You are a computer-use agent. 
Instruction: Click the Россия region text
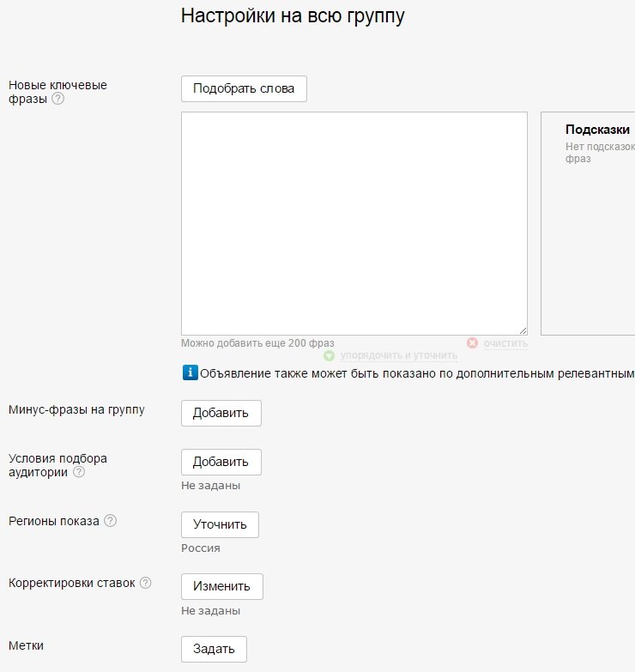201,548
